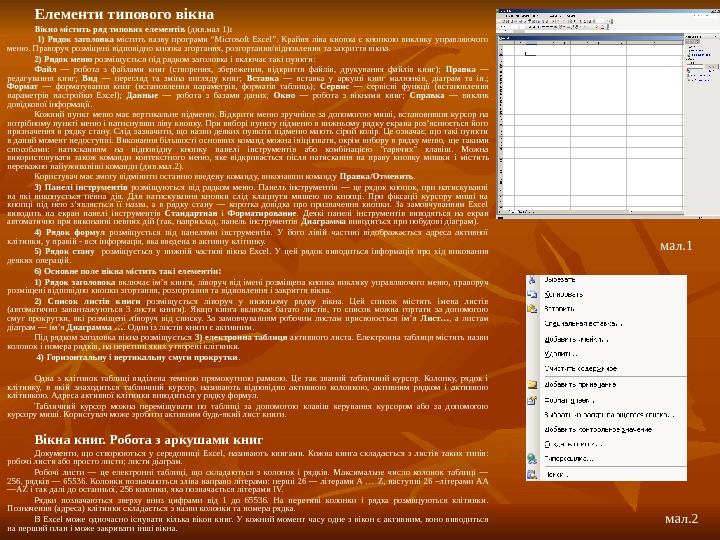Click the heading Елементи типового вікна
Screen dimensions: 720x540
point(124,14)
